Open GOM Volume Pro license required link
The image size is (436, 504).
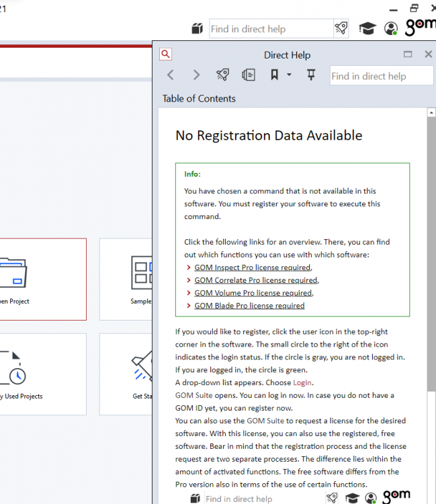253,293
